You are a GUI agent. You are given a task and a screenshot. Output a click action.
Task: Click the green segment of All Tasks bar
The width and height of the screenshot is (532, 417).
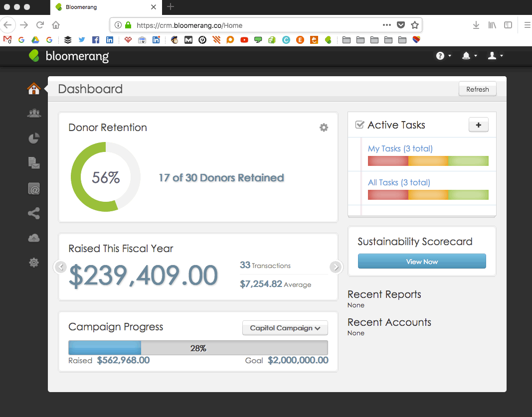pyautogui.click(x=468, y=195)
